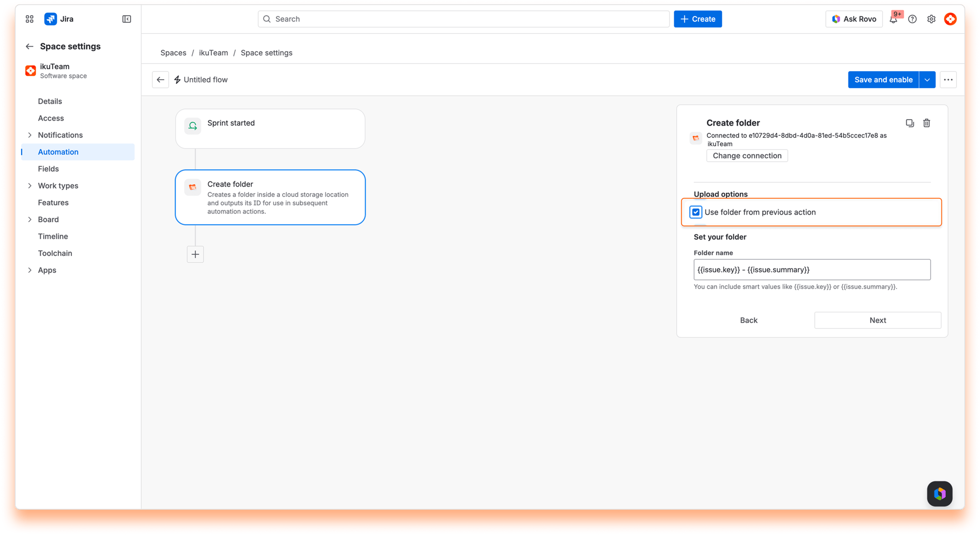
Task: Click the Create button
Action: point(698,19)
